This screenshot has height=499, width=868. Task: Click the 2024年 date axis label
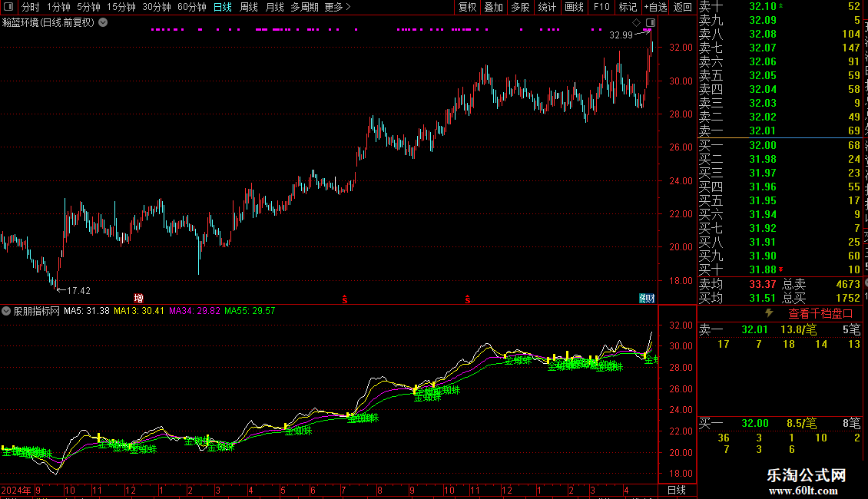(x=16, y=490)
